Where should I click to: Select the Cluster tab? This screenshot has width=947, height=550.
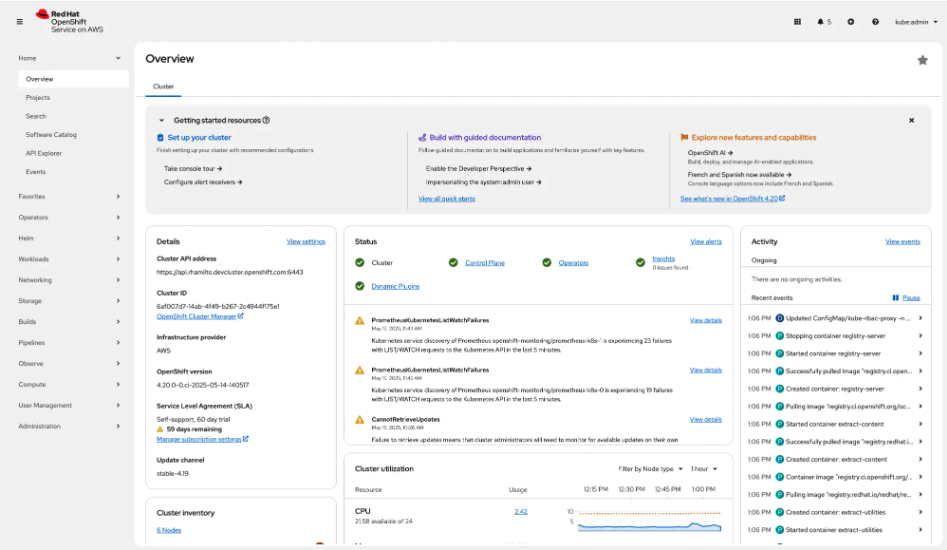coord(163,87)
